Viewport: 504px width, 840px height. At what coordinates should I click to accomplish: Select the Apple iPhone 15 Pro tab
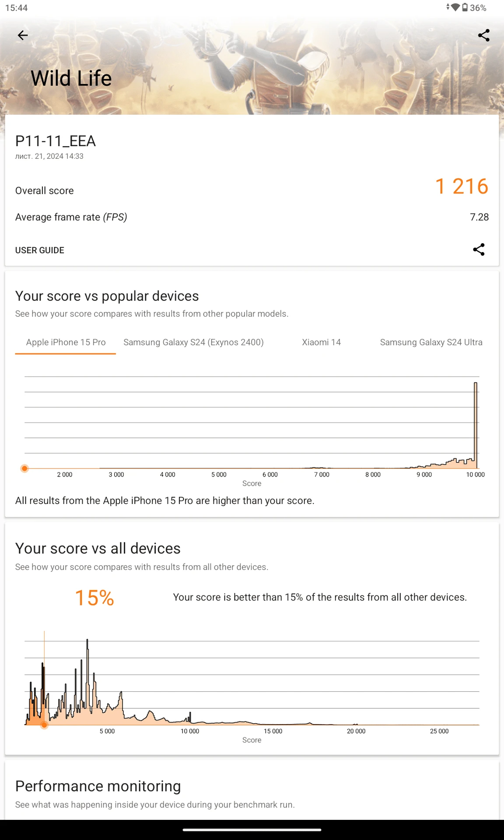point(66,342)
